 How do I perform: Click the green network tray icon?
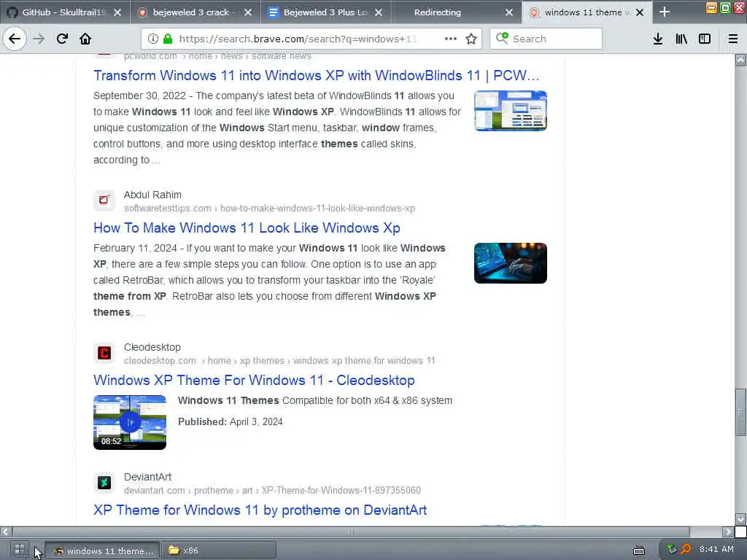[x=672, y=550]
